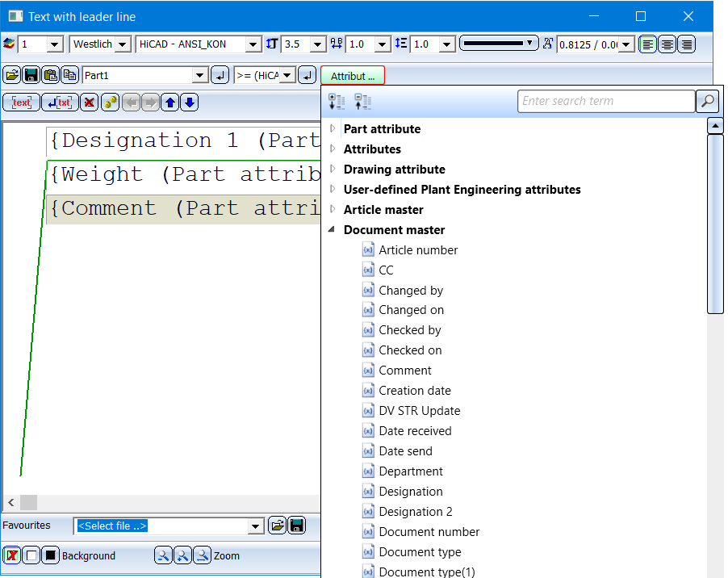Toggle right text alignment

(686, 44)
